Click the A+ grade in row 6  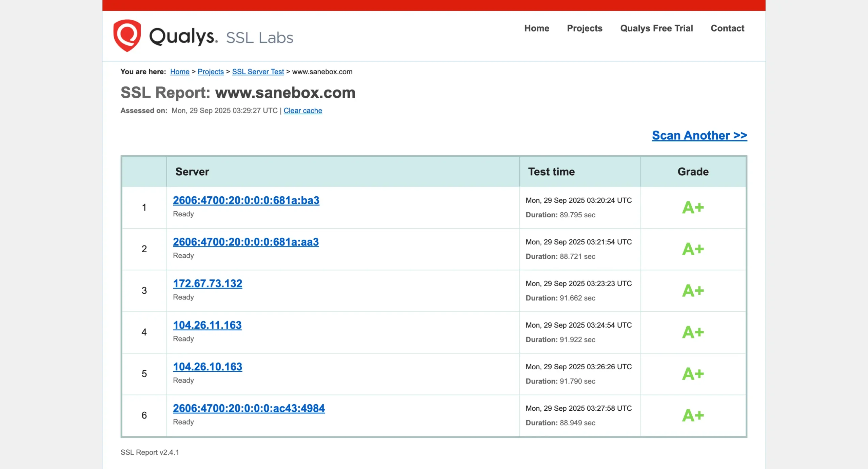(693, 415)
